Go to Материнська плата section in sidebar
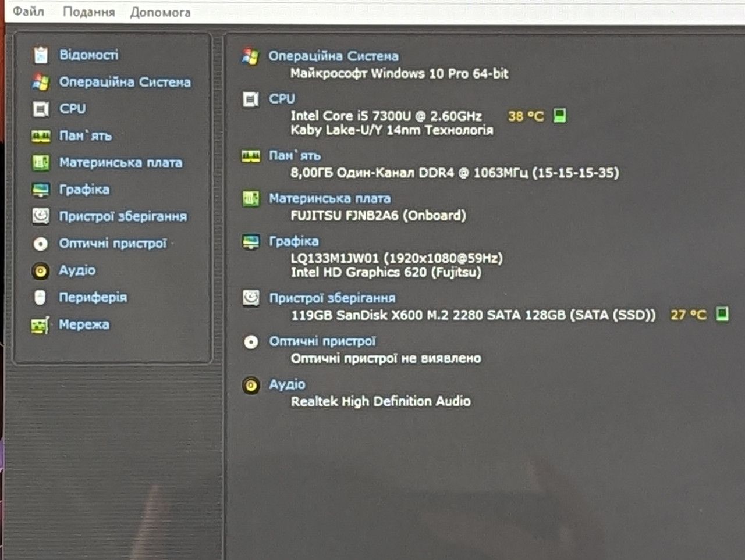 pyautogui.click(x=120, y=163)
